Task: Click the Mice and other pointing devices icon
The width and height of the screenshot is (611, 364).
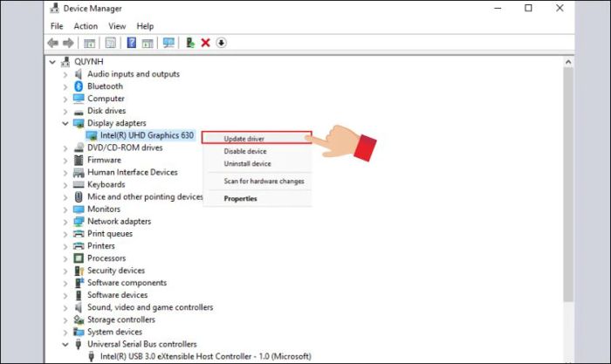Action: coord(79,196)
